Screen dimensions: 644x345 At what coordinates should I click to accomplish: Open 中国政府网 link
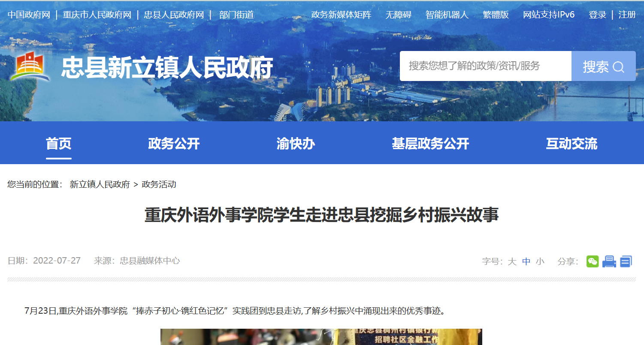[x=29, y=15]
